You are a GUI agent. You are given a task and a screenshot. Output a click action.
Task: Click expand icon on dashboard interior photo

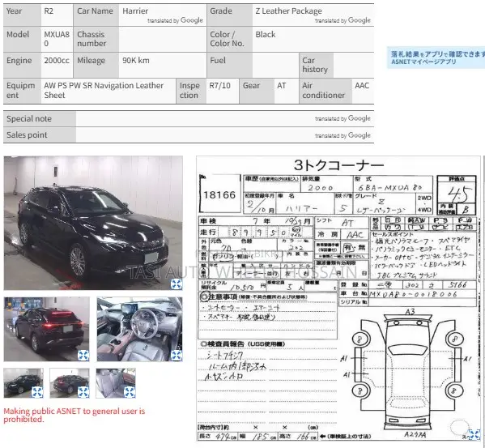177,355
